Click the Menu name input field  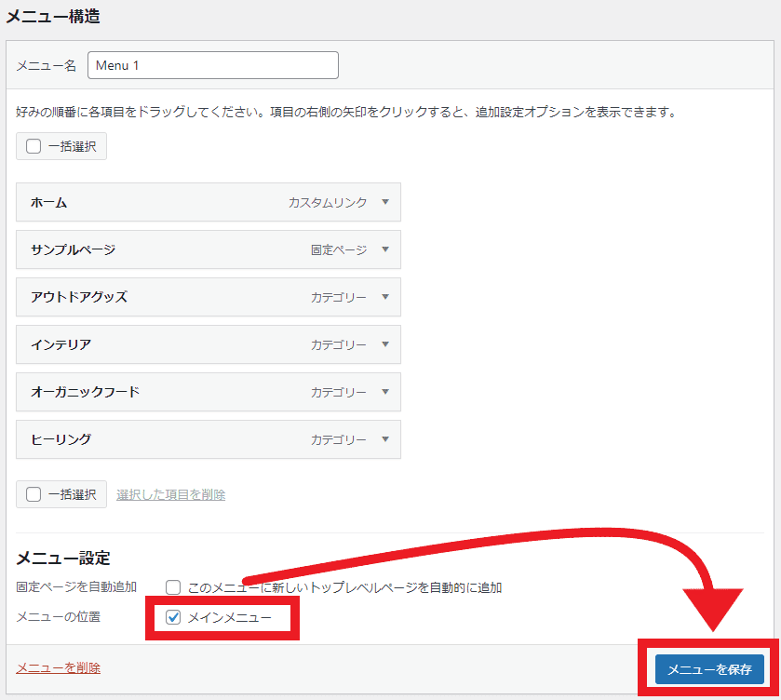coord(212,65)
